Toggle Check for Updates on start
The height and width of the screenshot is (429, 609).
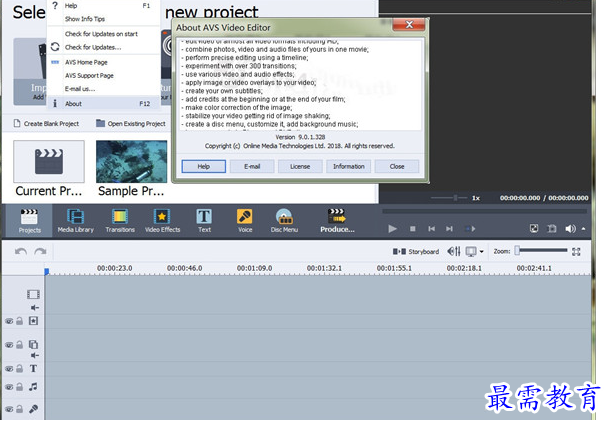click(x=103, y=34)
